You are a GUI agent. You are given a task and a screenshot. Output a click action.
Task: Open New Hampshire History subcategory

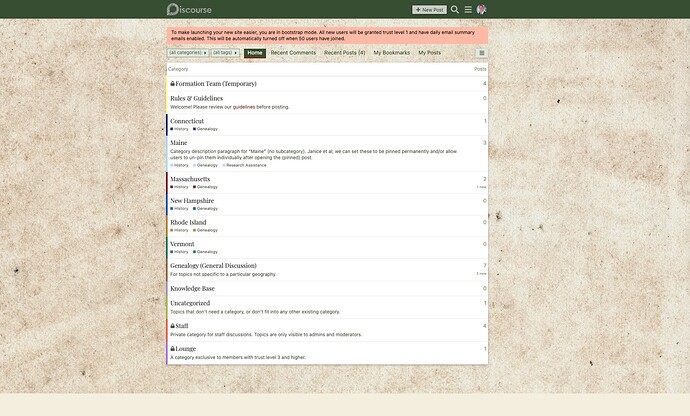click(180, 209)
